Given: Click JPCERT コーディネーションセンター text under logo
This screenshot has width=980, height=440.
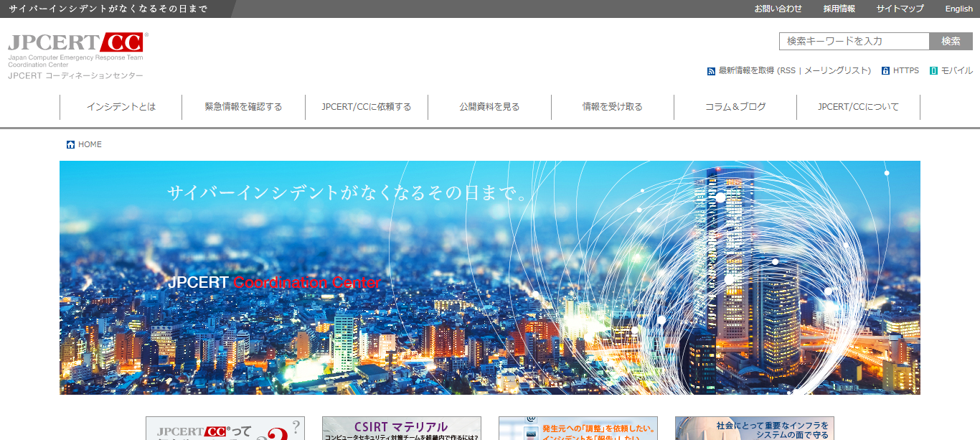Looking at the screenshot, I should point(75,76).
